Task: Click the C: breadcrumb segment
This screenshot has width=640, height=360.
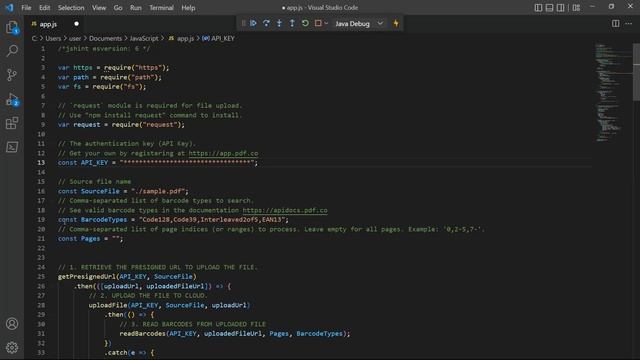Action: click(x=35, y=38)
